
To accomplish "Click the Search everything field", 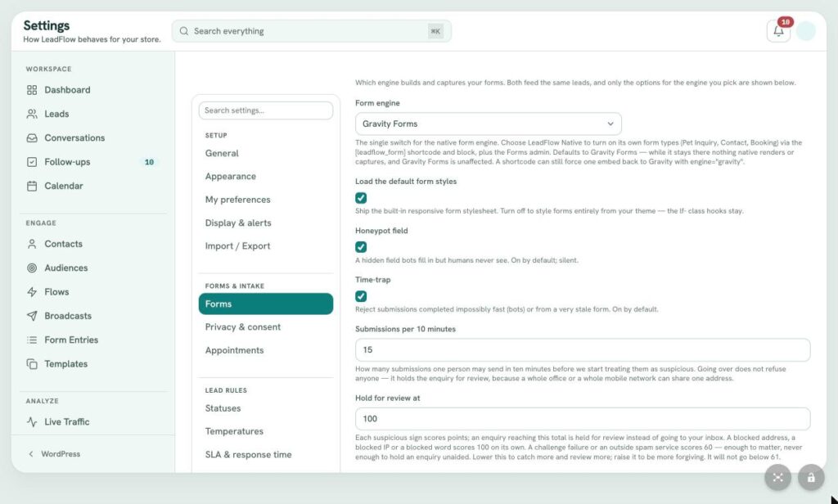I will point(311,31).
